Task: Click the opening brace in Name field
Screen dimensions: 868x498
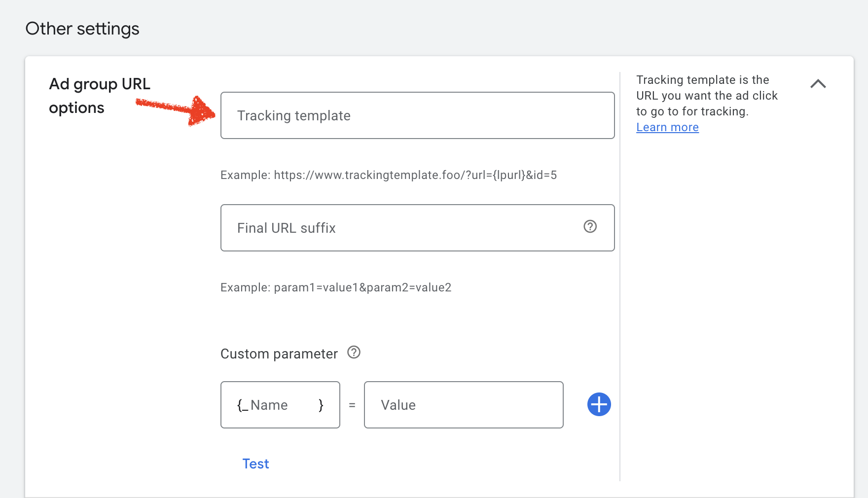Action: pos(240,405)
